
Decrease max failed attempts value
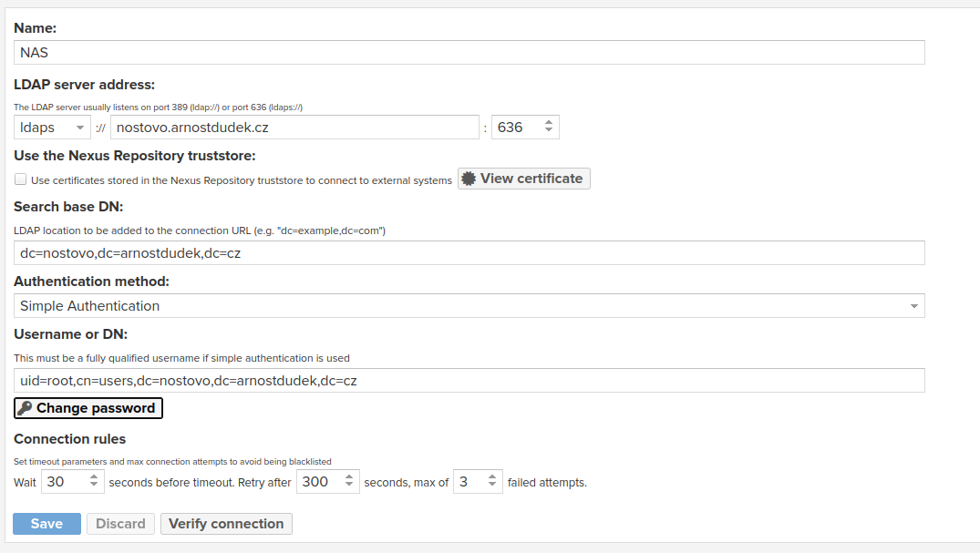(x=491, y=486)
